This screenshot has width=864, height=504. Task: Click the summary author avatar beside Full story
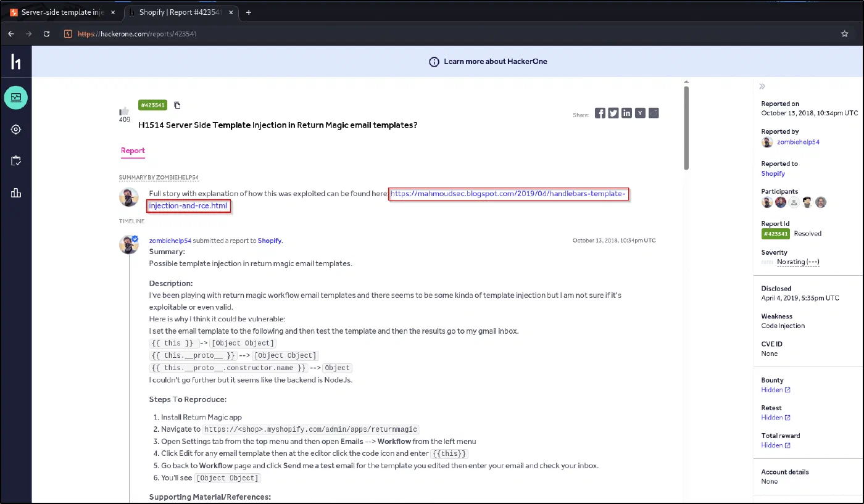pos(129,198)
